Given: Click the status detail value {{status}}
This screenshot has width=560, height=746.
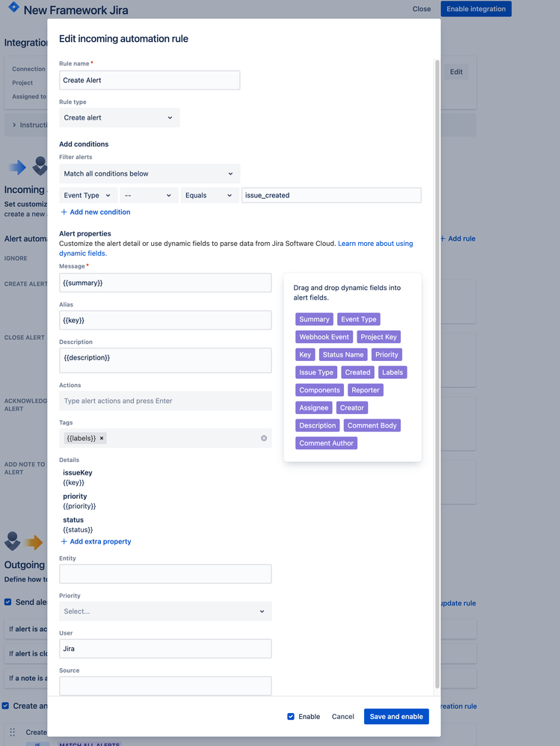Looking at the screenshot, I should [78, 529].
